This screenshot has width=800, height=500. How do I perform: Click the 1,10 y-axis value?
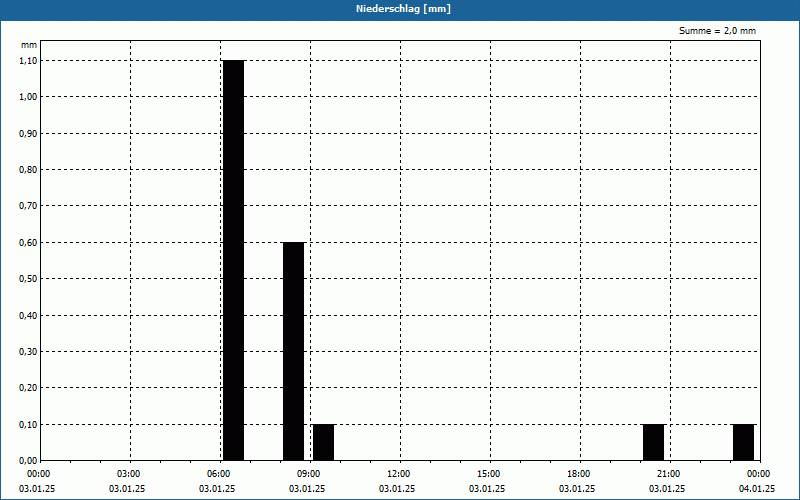click(x=28, y=61)
